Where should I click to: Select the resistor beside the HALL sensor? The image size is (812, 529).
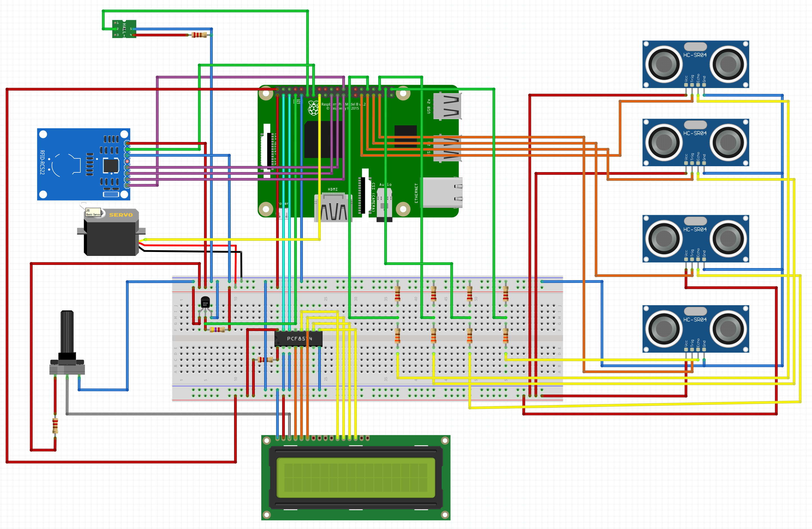199,35
